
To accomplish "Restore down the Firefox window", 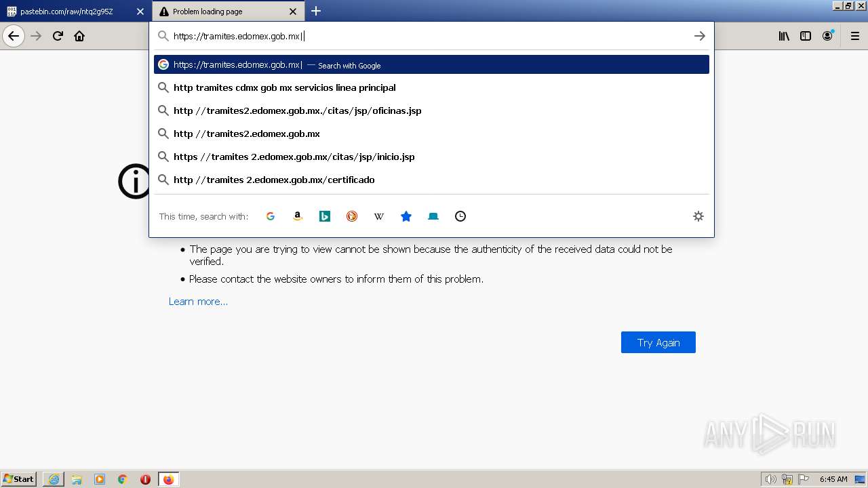I will (x=848, y=5).
